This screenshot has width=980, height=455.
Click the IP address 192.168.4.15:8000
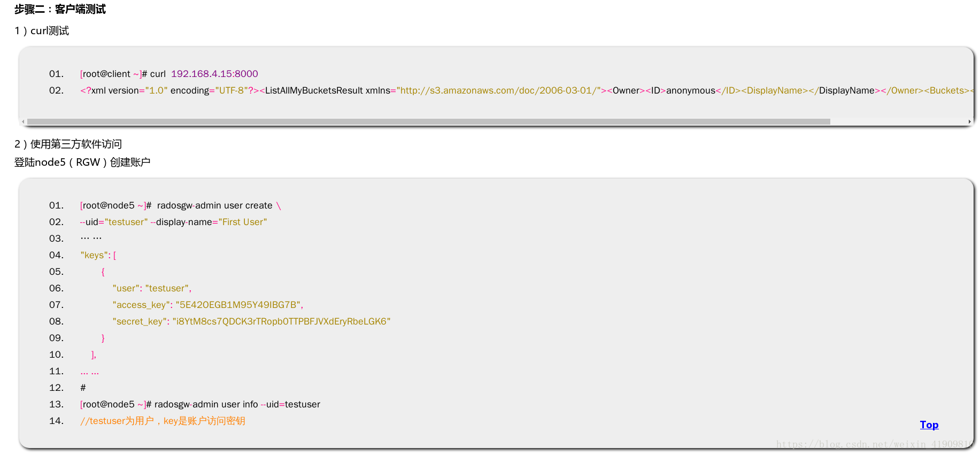[x=214, y=74]
